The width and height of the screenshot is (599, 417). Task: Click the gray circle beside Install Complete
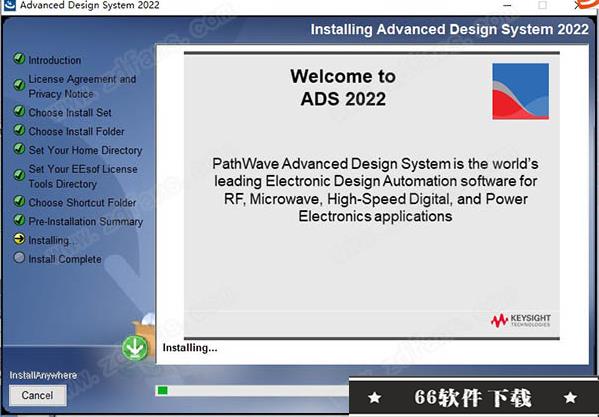(19, 257)
